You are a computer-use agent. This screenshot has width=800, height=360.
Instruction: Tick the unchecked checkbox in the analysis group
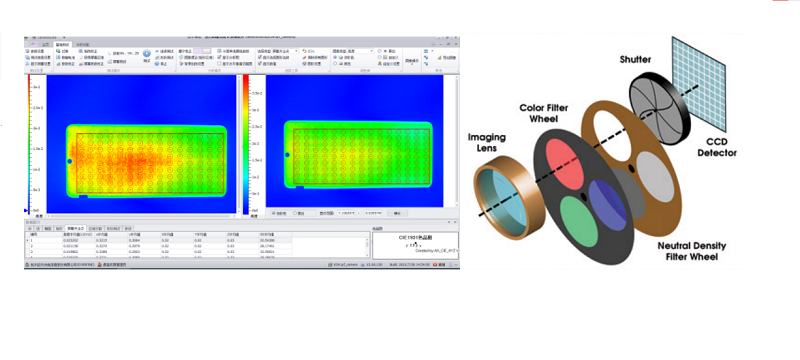click(x=219, y=64)
